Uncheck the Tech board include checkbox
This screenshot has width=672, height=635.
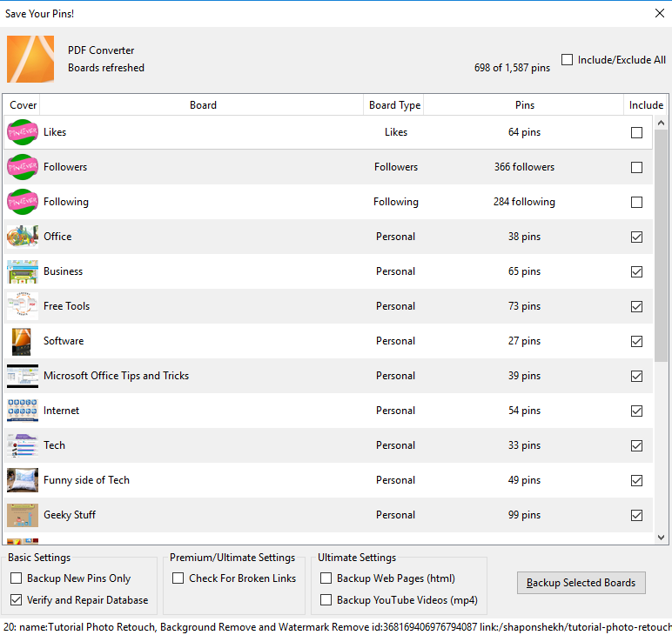click(x=637, y=445)
